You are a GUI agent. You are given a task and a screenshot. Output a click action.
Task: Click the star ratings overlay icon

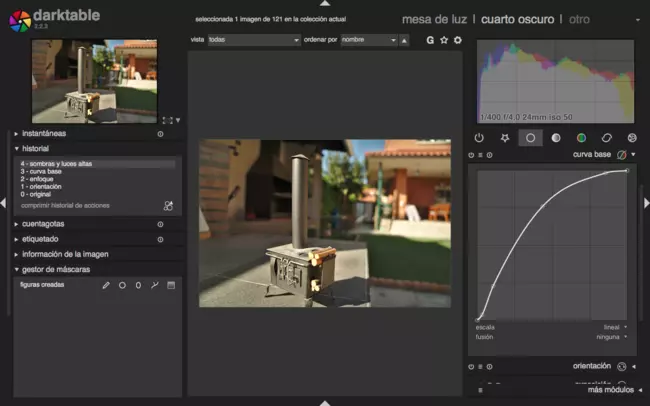[x=444, y=40]
